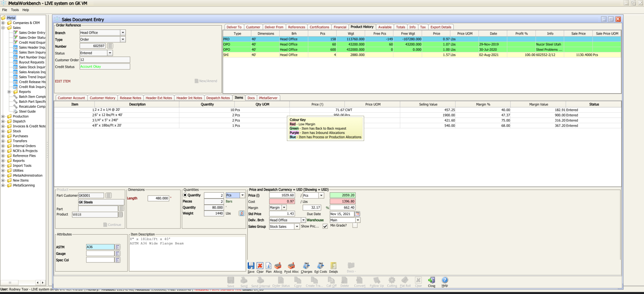The width and height of the screenshot is (644, 294).
Task: Switch to the Certifications tab
Action: click(x=319, y=27)
